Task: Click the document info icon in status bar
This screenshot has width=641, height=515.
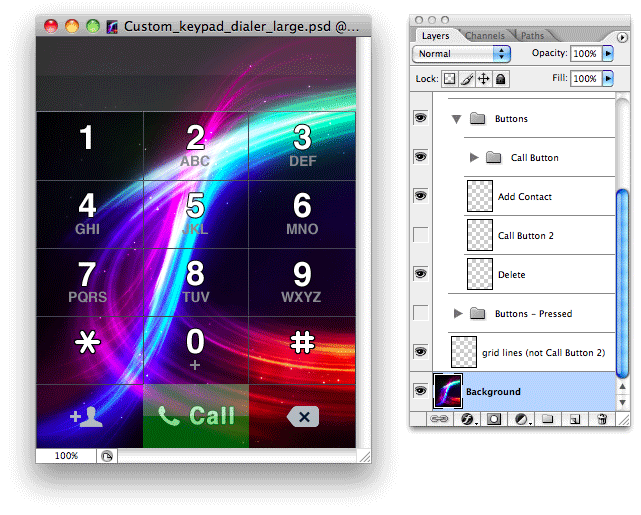Action: 107,456
